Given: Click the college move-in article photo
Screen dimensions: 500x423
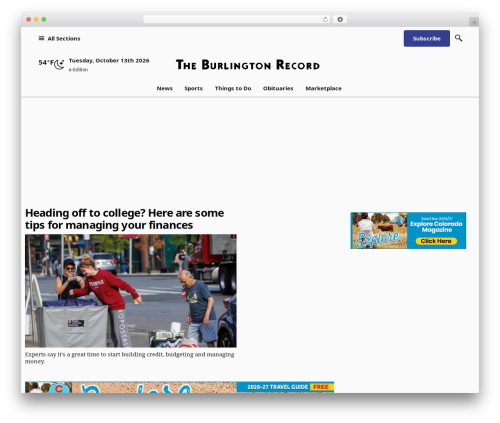Looking at the screenshot, I should 131,291.
